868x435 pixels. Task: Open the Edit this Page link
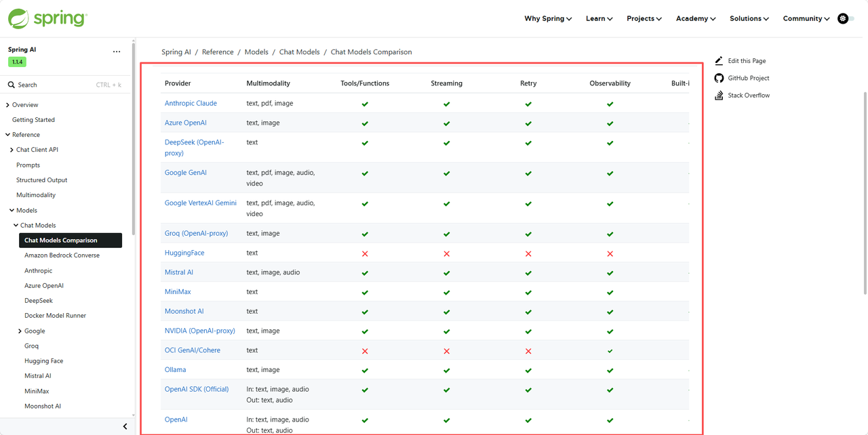pos(747,61)
